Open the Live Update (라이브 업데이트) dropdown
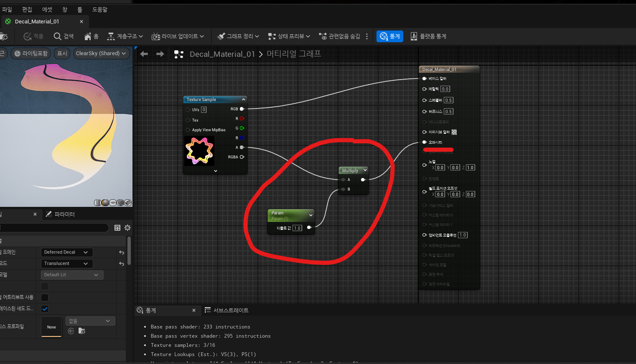This screenshot has height=364, width=636. pos(178,36)
